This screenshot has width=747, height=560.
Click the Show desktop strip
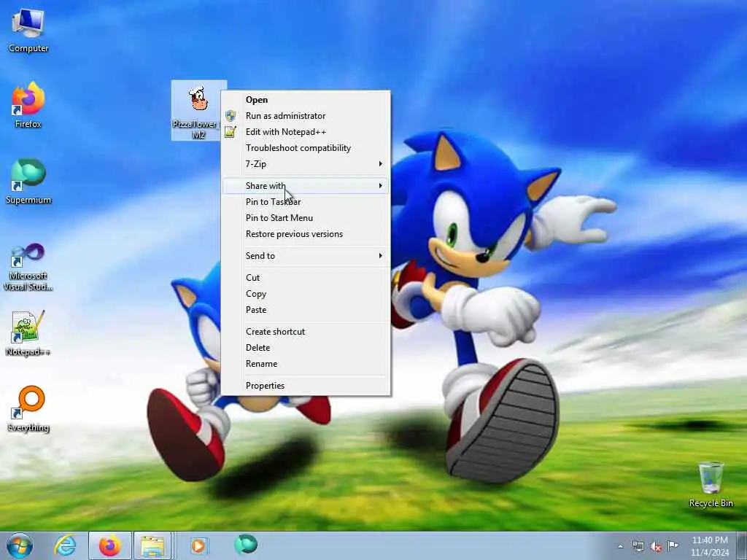(742, 545)
